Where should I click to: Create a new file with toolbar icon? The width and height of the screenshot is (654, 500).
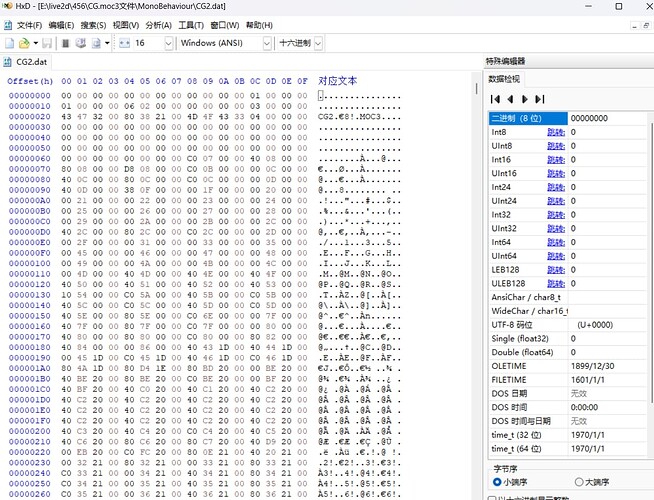(x=9, y=43)
